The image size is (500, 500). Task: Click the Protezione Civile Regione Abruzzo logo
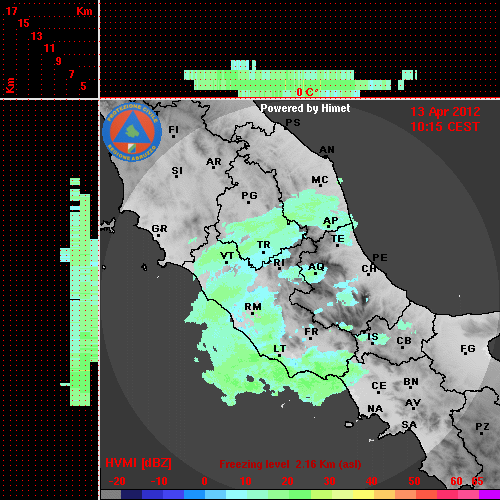pyautogui.click(x=132, y=132)
